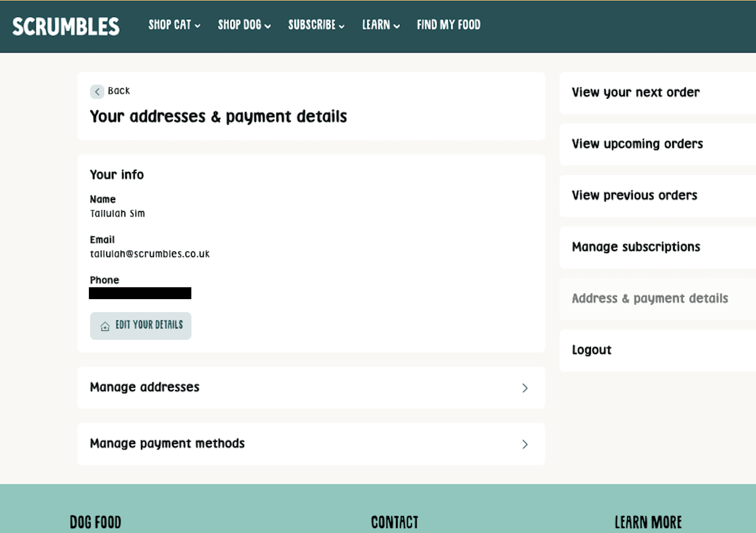Screen dimensions: 756x533
Task: Click the Scrumbles logo
Action: click(x=66, y=26)
